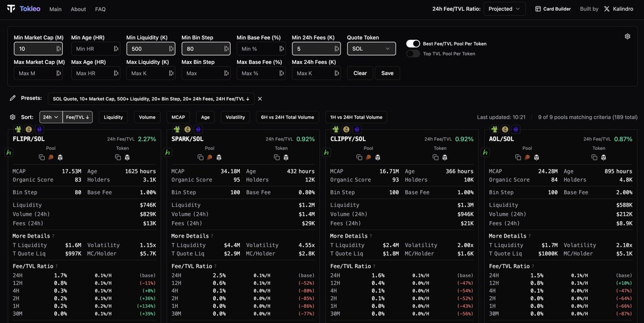Click the Min Bin Step field showing 80
644x323 pixels.
click(206, 49)
